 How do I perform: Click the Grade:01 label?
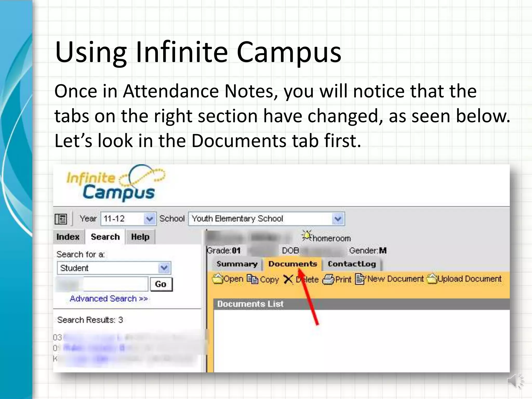coord(224,251)
